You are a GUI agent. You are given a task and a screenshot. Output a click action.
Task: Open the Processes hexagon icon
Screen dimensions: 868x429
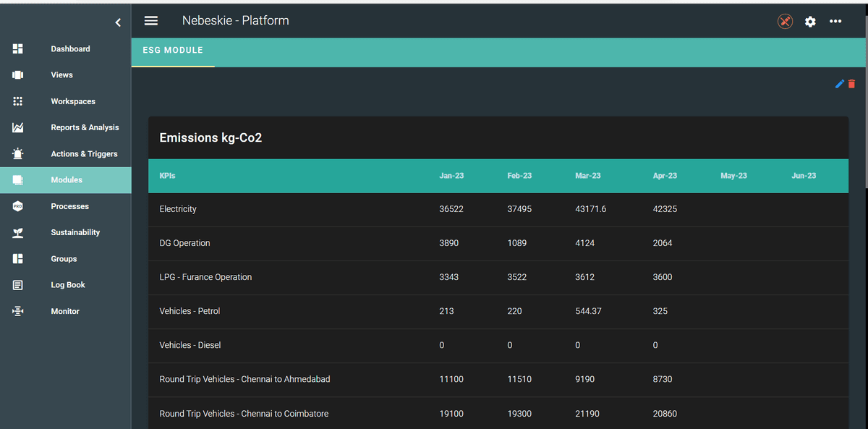tap(18, 206)
